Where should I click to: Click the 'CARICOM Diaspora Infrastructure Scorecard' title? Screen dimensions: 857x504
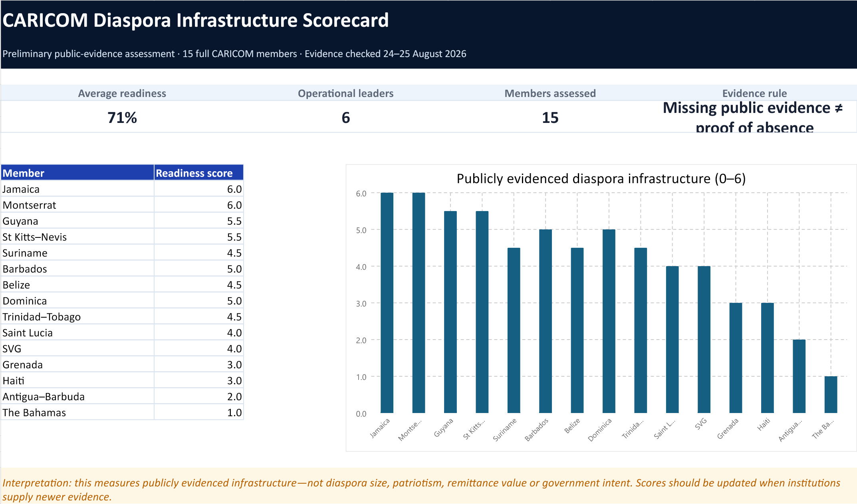pyautogui.click(x=196, y=20)
